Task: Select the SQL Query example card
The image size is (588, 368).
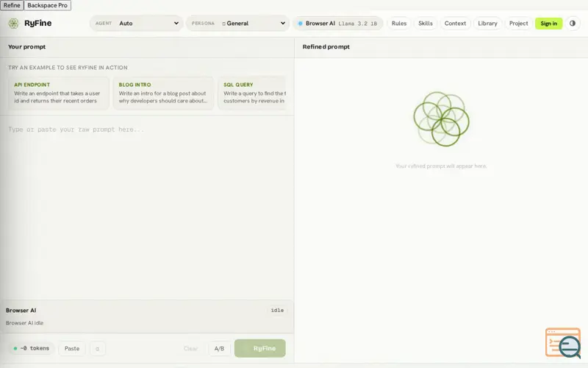Action: pyautogui.click(x=252, y=93)
